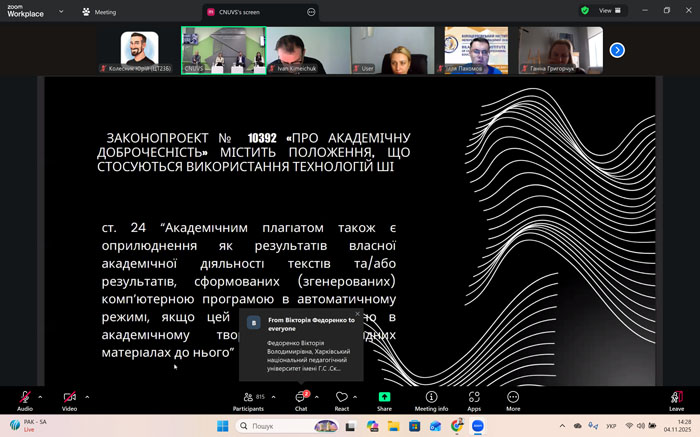Open the Apps panel
This screenshot has width=700, height=437.
pyautogui.click(x=474, y=398)
